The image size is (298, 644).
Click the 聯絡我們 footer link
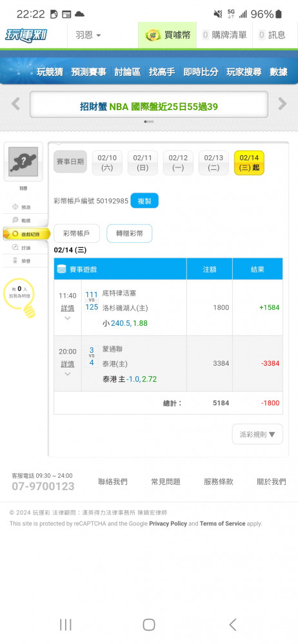[113, 482]
